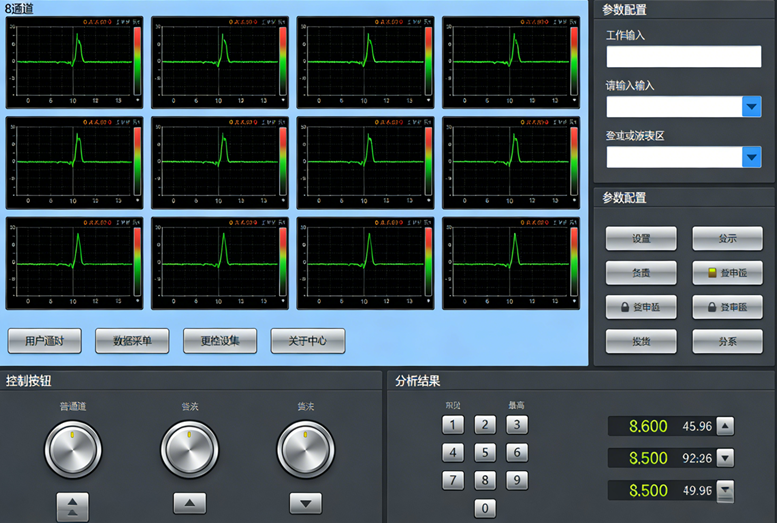Click the 设置 button
The width and height of the screenshot is (777, 523).
[x=640, y=239]
